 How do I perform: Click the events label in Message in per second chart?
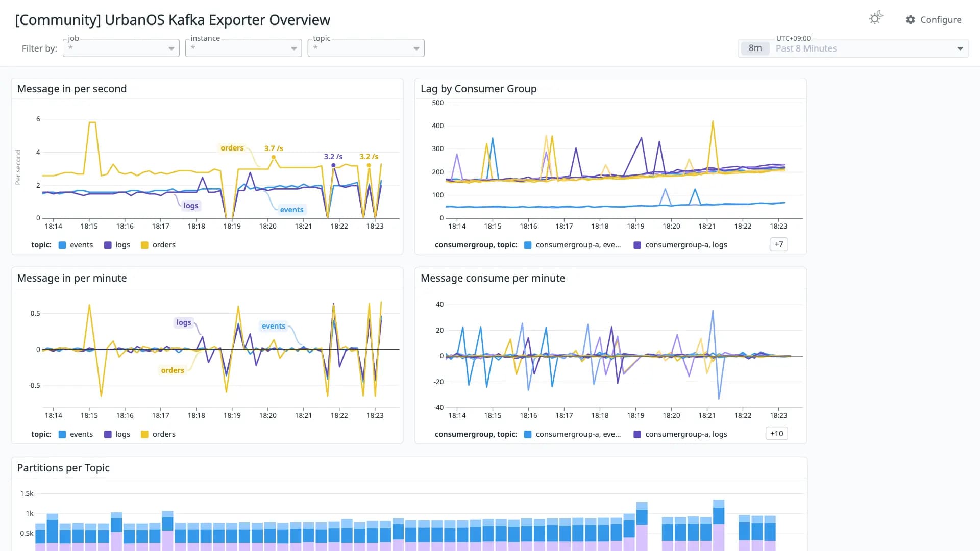tap(291, 210)
